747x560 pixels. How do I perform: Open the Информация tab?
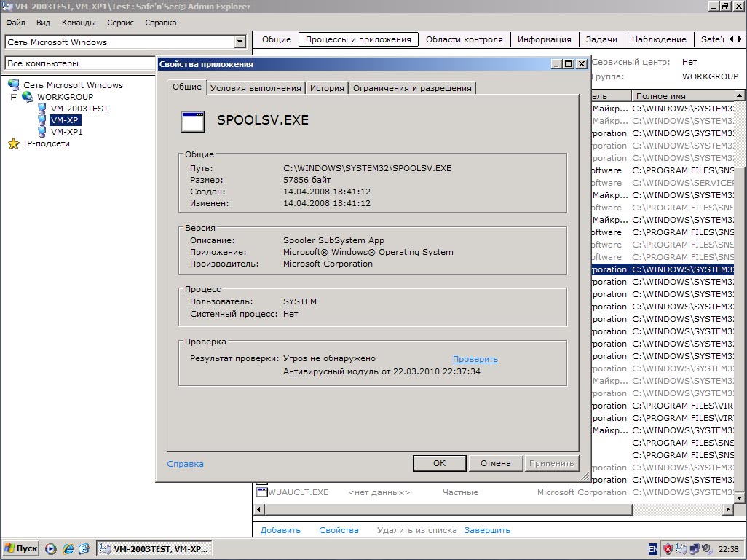click(x=544, y=39)
